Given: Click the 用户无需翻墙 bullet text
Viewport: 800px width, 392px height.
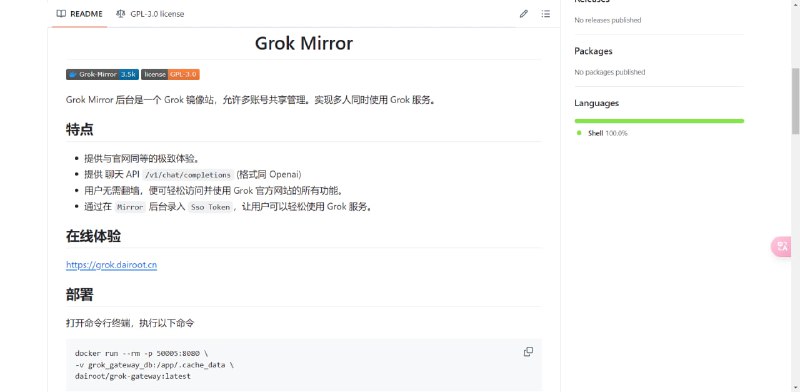Looking at the screenshot, I should point(213,191).
